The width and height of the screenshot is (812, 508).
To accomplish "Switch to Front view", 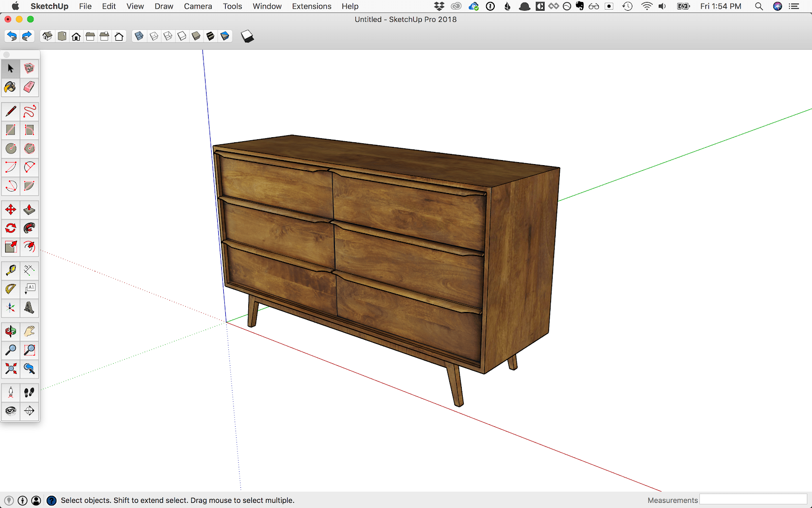I will (76, 36).
